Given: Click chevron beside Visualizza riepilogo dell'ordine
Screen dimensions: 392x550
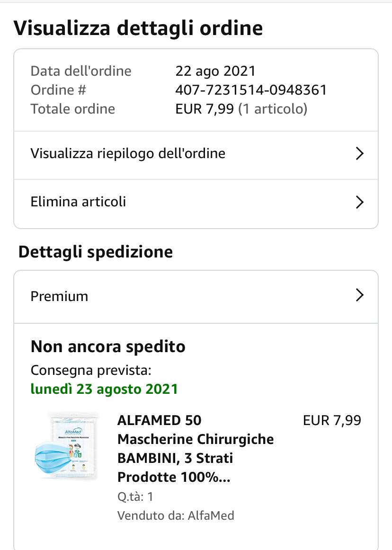Looking at the screenshot, I should [x=359, y=154].
